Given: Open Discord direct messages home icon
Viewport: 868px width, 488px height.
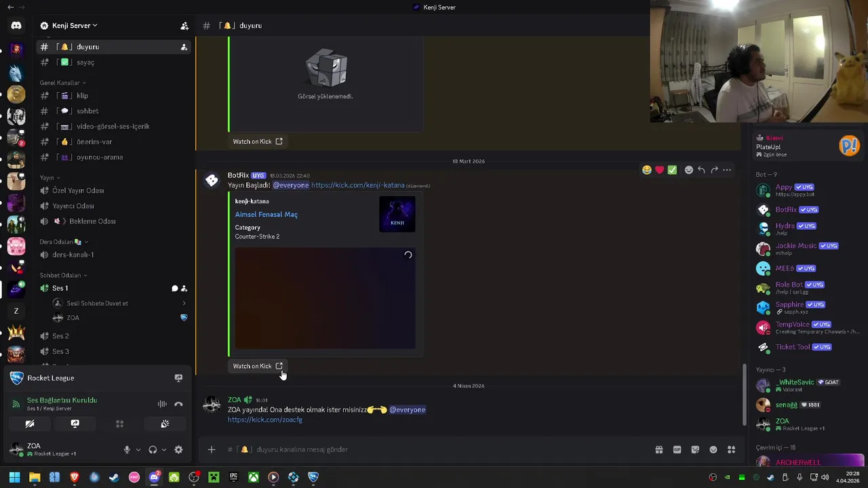Looking at the screenshot, I should tap(16, 26).
